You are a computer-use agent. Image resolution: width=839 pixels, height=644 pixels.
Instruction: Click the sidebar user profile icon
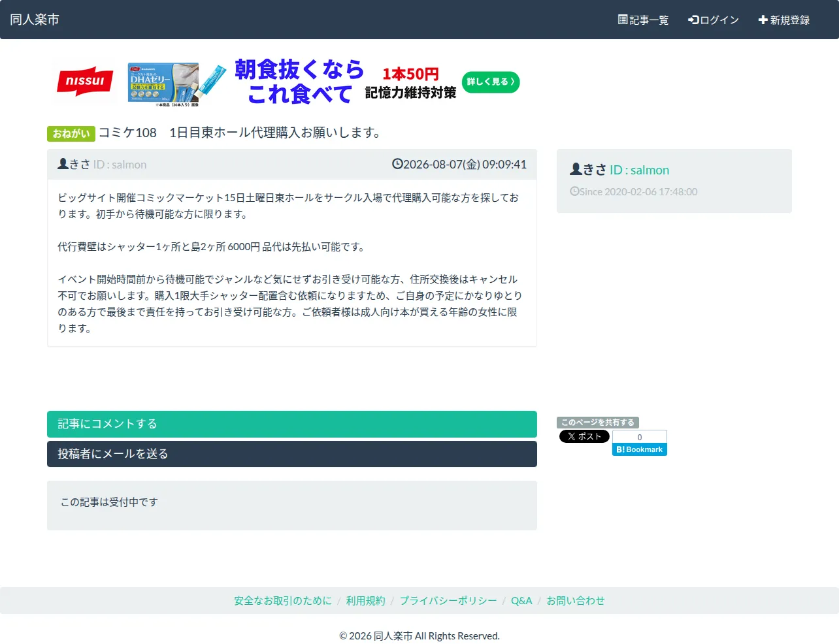576,169
